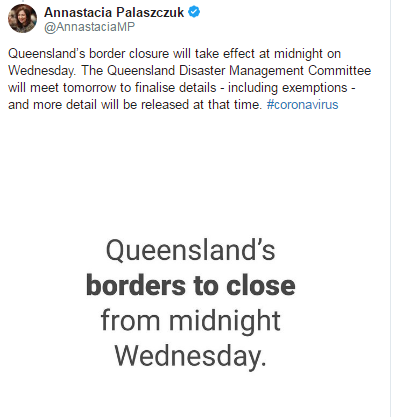The width and height of the screenshot is (394, 417).
Task: Click blank area above image card text
Action: click(x=190, y=173)
